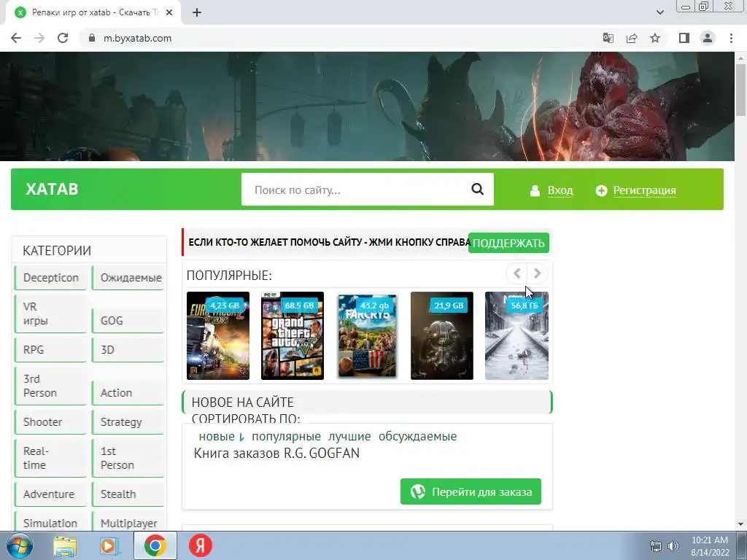This screenshot has height=560, width=747.
Task: Select the RPG category
Action: point(51,349)
